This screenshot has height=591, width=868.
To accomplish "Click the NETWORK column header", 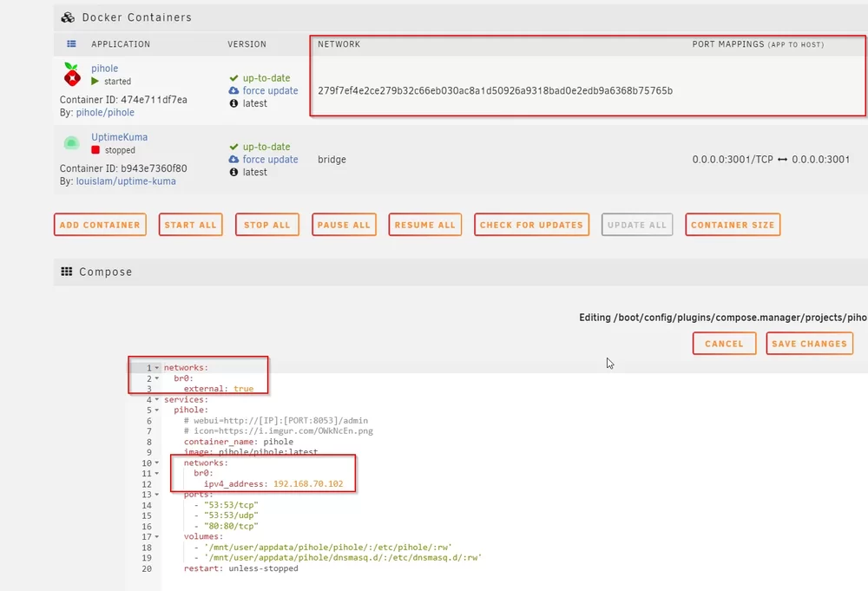I will [339, 44].
